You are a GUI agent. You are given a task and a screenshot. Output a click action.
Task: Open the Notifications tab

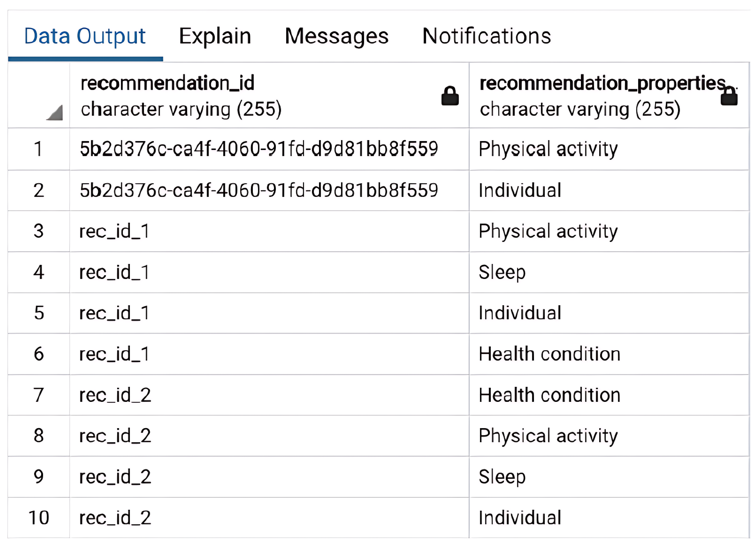coord(486,36)
